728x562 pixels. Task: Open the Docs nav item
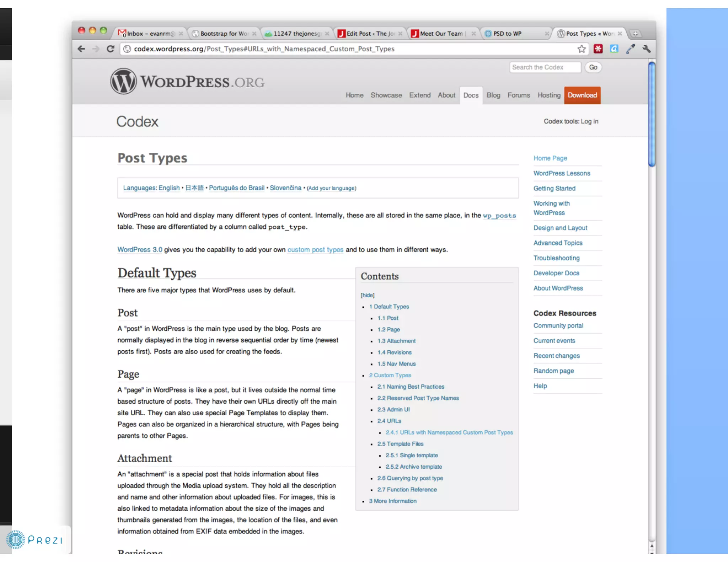(471, 95)
